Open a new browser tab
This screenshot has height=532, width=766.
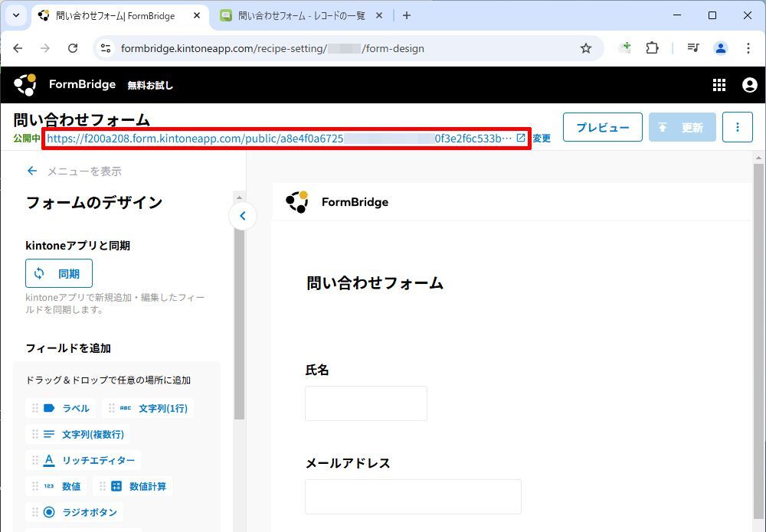pos(407,15)
